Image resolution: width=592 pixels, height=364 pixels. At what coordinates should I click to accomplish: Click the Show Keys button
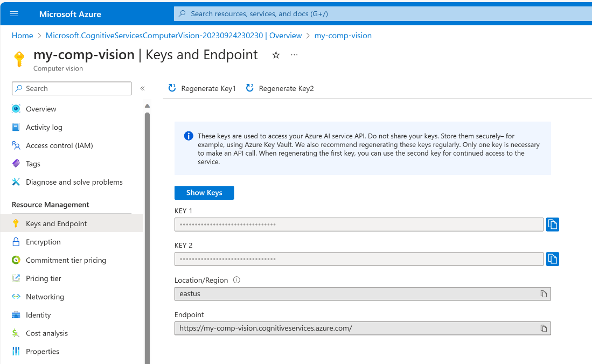pos(204,193)
